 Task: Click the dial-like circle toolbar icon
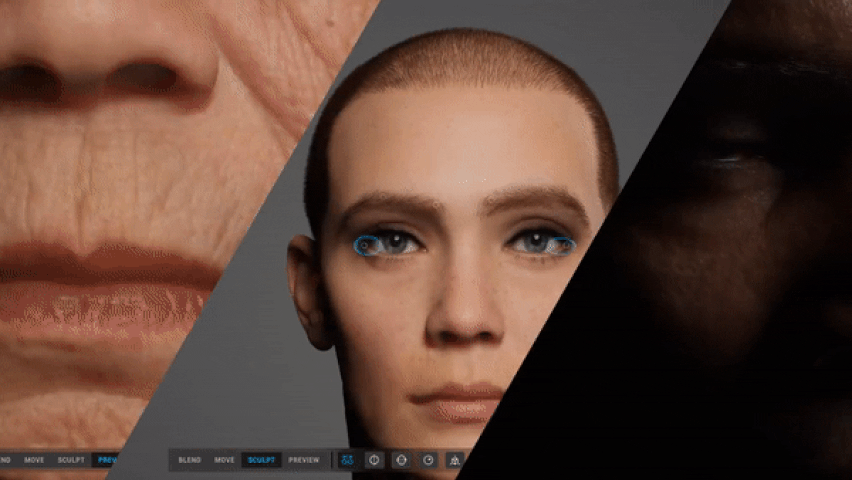point(428,460)
